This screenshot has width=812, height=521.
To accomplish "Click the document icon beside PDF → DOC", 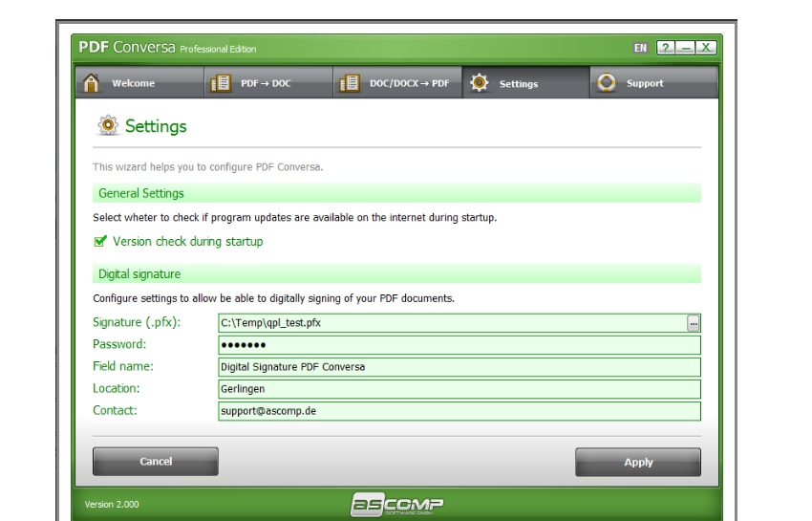I will 221,83.
